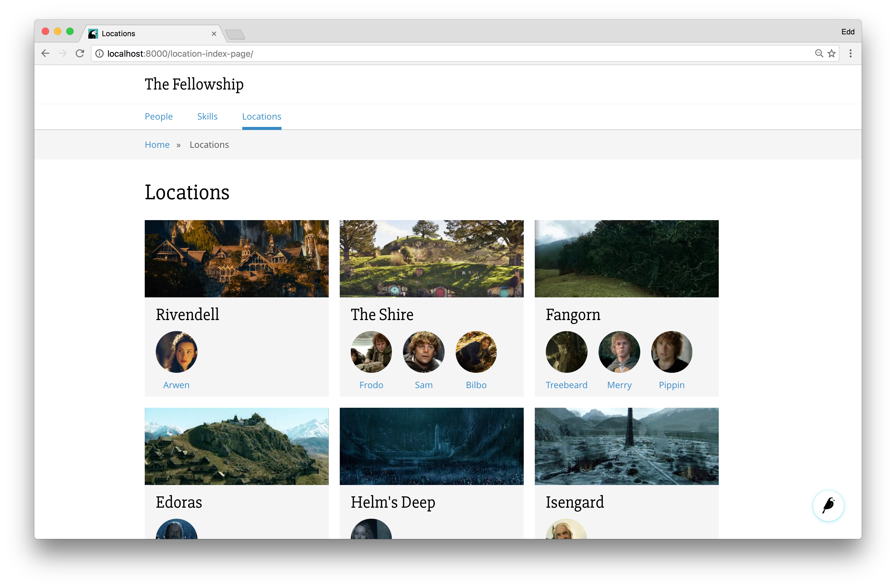
Task: Click the Locations breadcrumb link
Action: (x=209, y=145)
